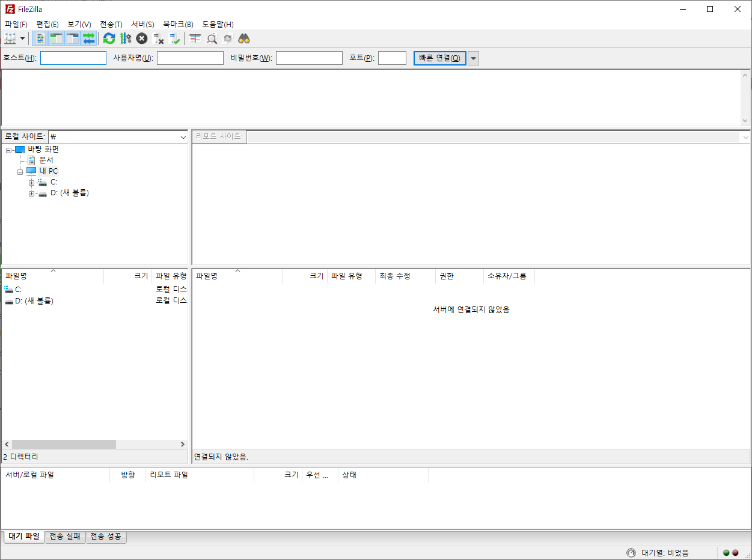Toggle message log display
The height and width of the screenshot is (560, 752).
point(40,38)
